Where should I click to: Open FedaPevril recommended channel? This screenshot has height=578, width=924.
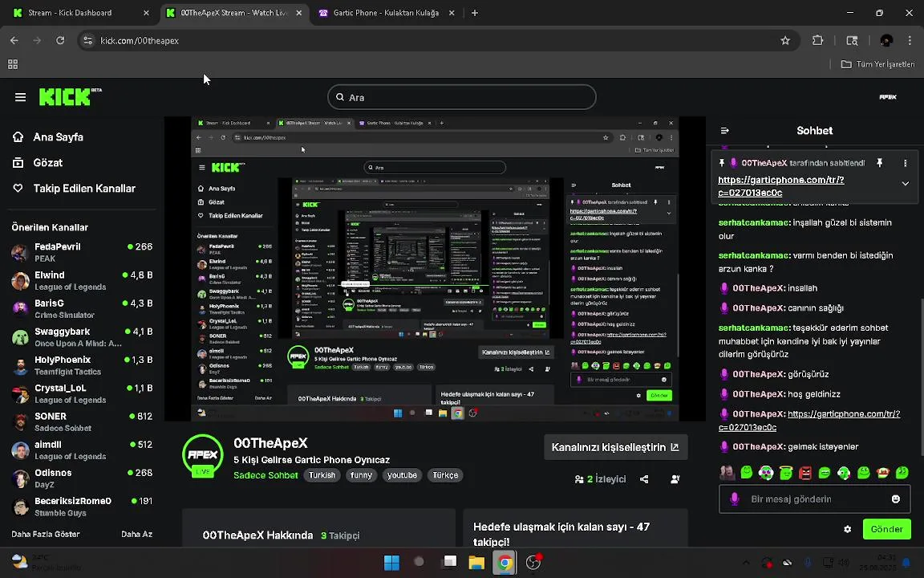(x=82, y=252)
